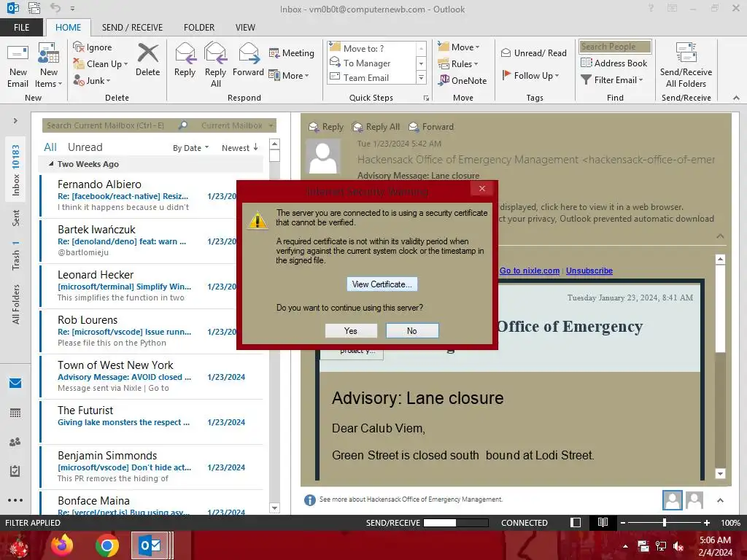The height and width of the screenshot is (560, 747).
Task: Open Follow Up flag menu
Action: [x=530, y=75]
